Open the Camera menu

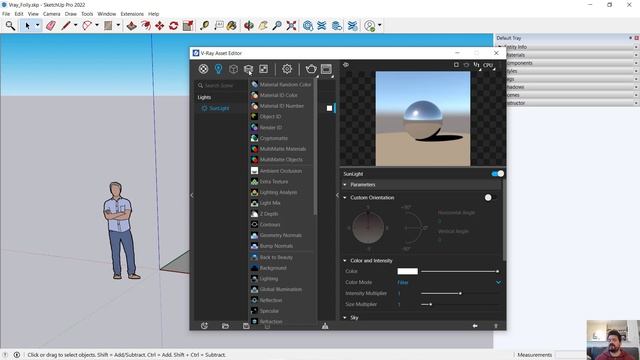point(51,14)
